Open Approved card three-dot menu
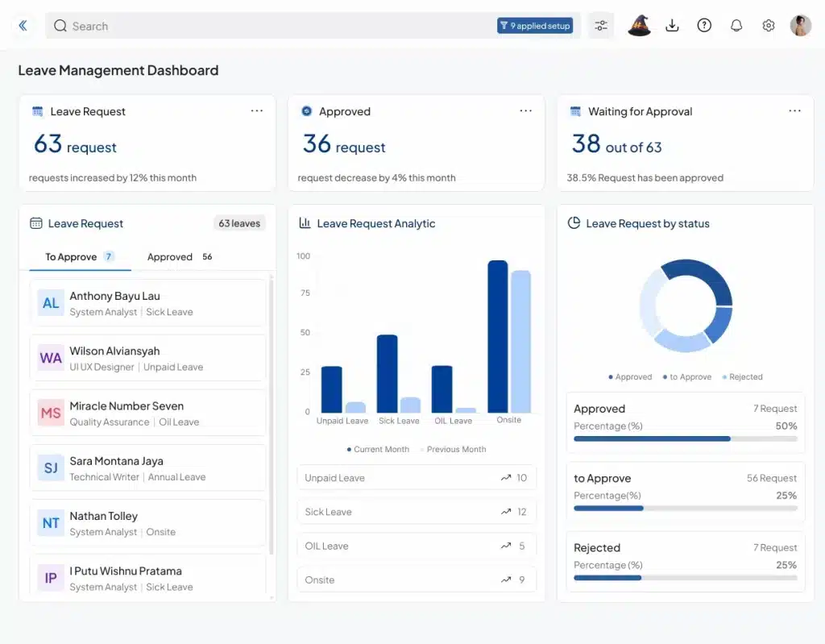 [x=526, y=111]
